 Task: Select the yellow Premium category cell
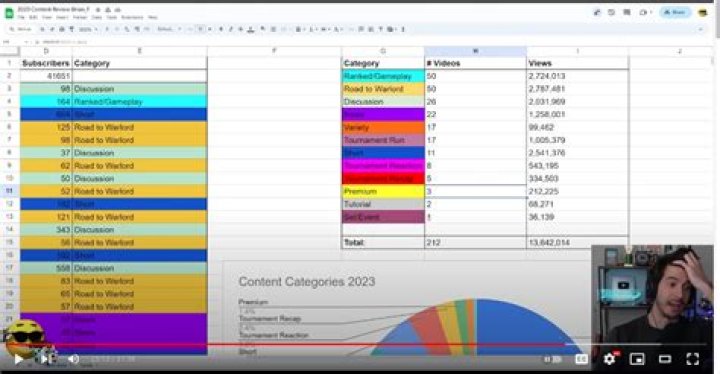pyautogui.click(x=383, y=191)
